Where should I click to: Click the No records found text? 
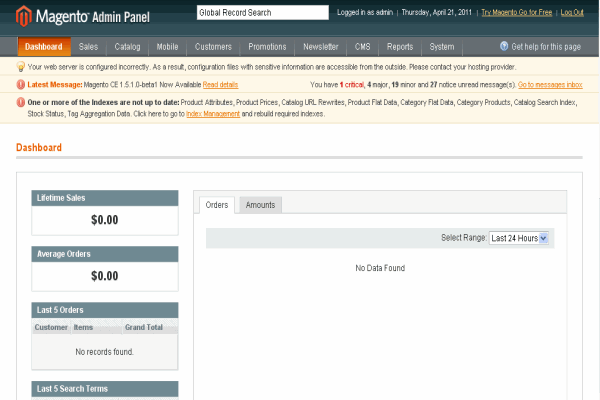point(104,352)
